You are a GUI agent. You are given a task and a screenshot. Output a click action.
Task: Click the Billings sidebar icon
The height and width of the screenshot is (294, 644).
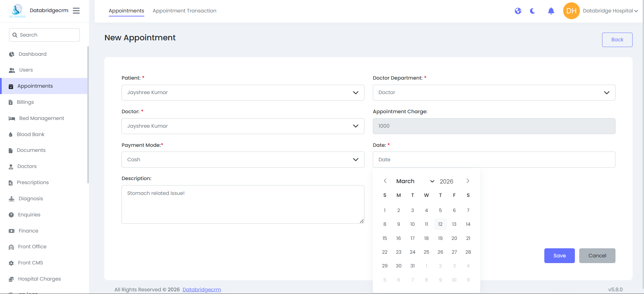click(x=11, y=102)
